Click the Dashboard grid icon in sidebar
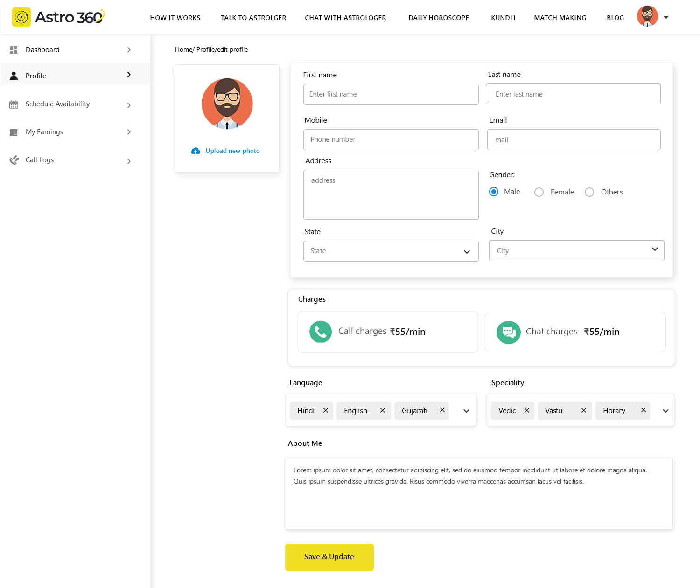The height and width of the screenshot is (588, 700). tap(14, 50)
